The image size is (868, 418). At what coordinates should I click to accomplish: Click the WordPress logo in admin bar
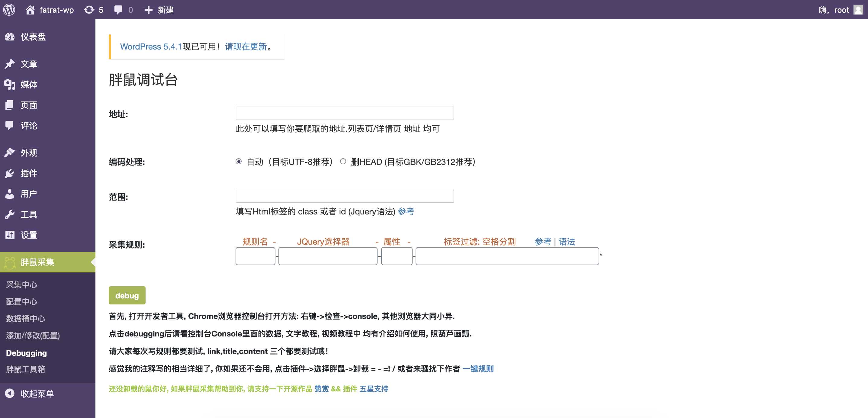click(x=10, y=10)
